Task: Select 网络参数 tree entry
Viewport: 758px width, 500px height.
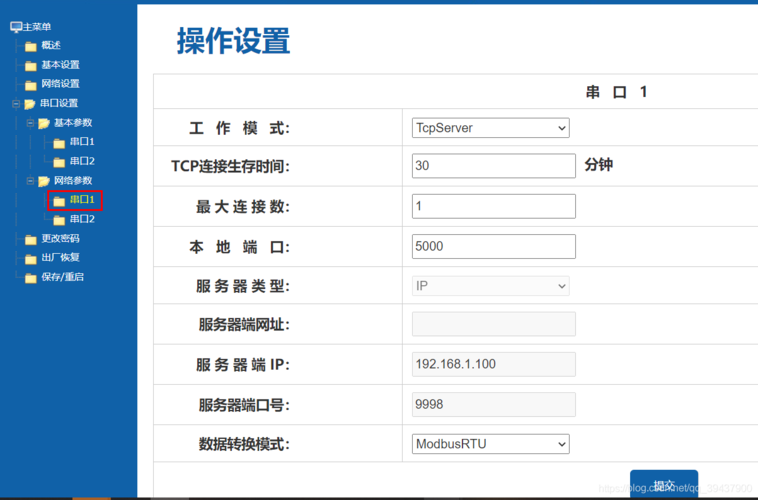Action: [73, 180]
